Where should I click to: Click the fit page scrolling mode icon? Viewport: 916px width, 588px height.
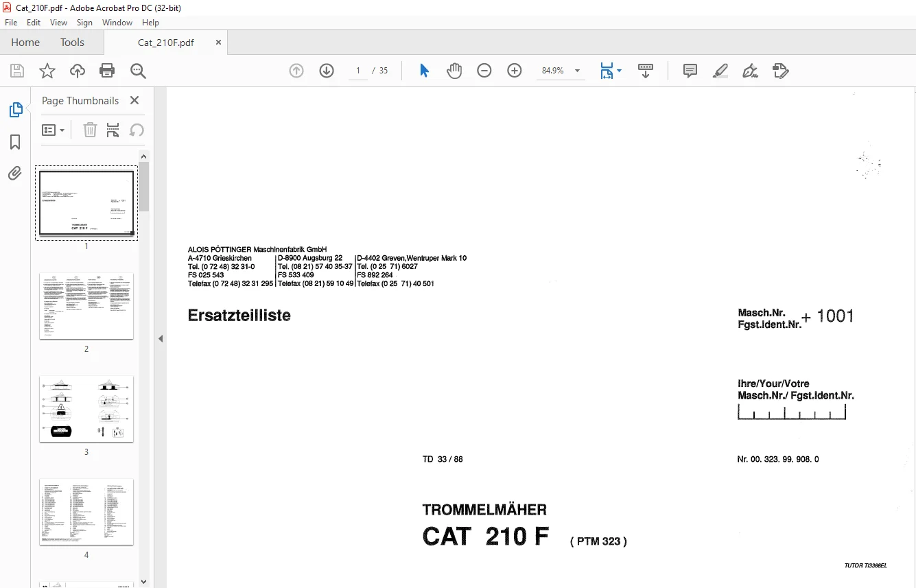607,71
